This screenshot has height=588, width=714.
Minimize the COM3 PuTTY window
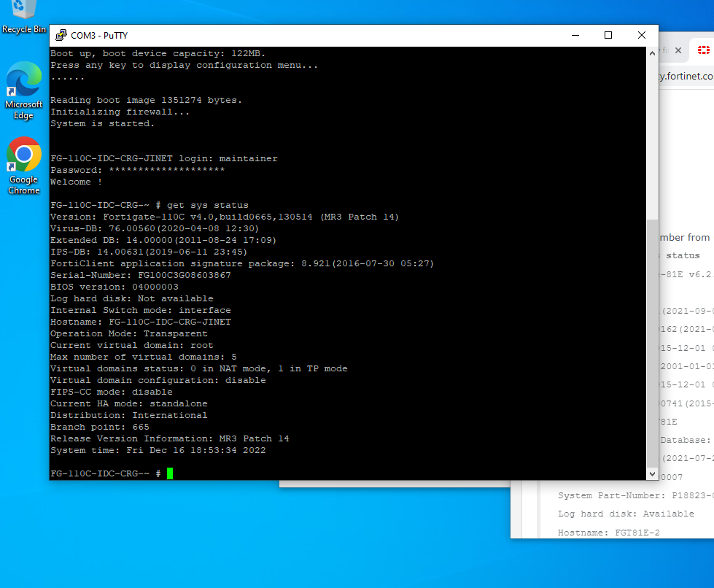click(x=575, y=35)
